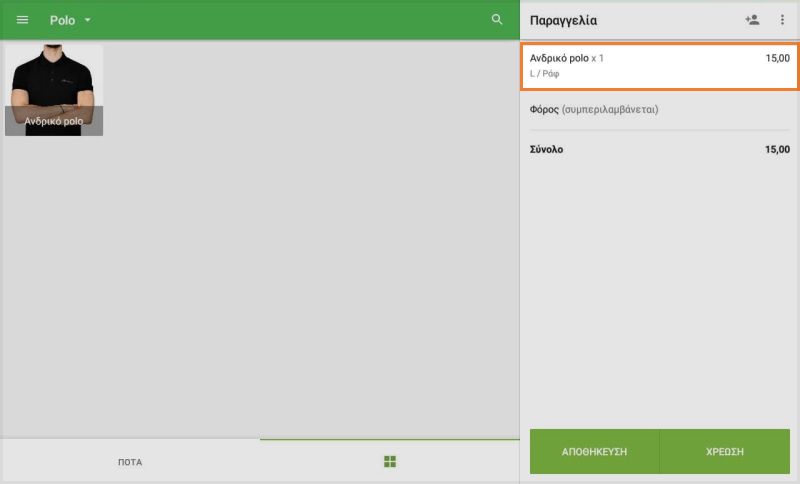Click the Φόρος (συμπεριλαμβάνεται) row
This screenshot has height=484, width=800.
point(660,110)
